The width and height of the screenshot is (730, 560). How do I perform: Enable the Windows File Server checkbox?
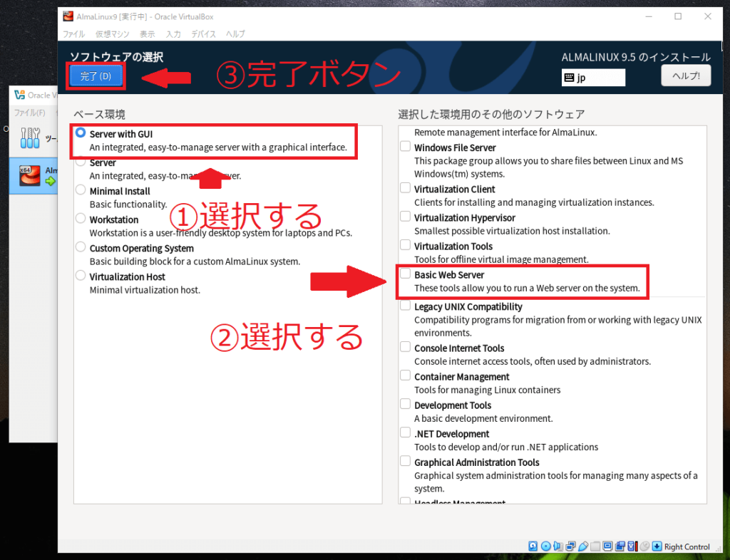tap(406, 147)
